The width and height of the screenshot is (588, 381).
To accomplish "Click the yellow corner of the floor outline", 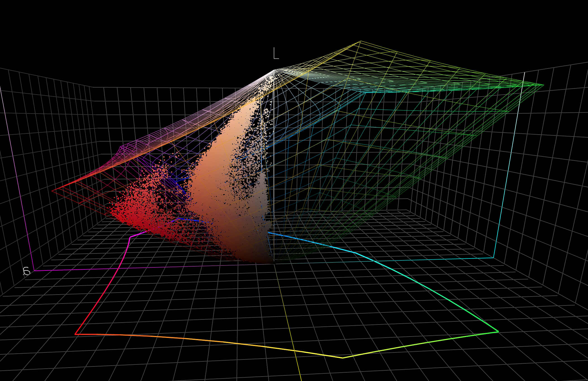I will [x=343, y=358].
